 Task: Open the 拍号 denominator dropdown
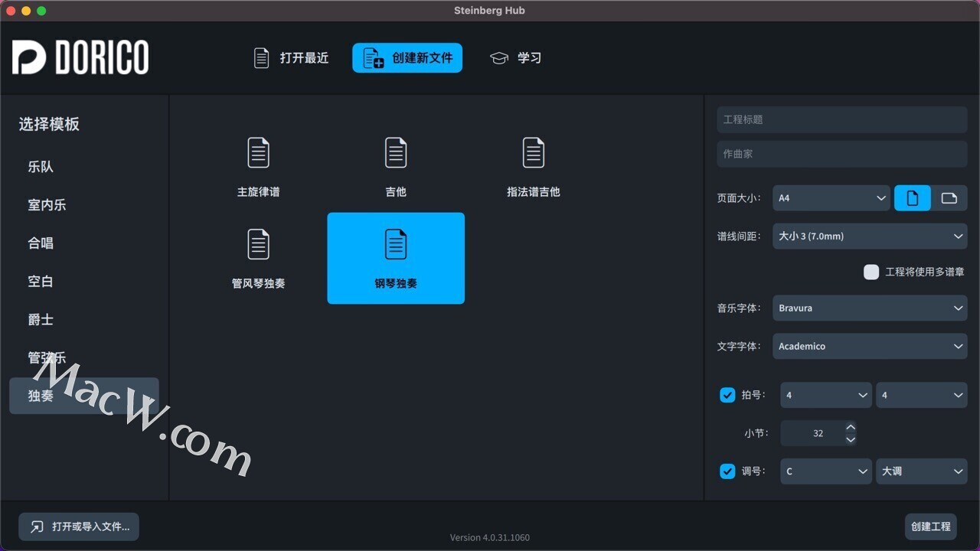point(922,395)
